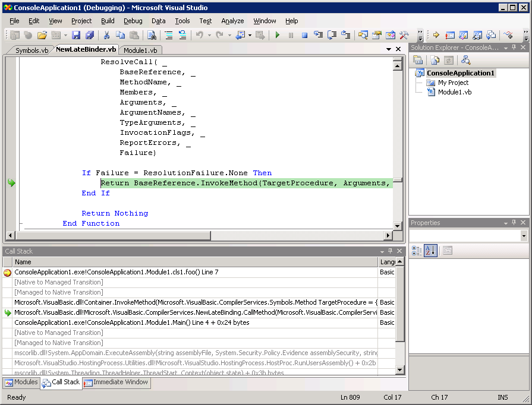The image size is (532, 405).
Task: Click the Step Into icon
Action: coord(318,35)
